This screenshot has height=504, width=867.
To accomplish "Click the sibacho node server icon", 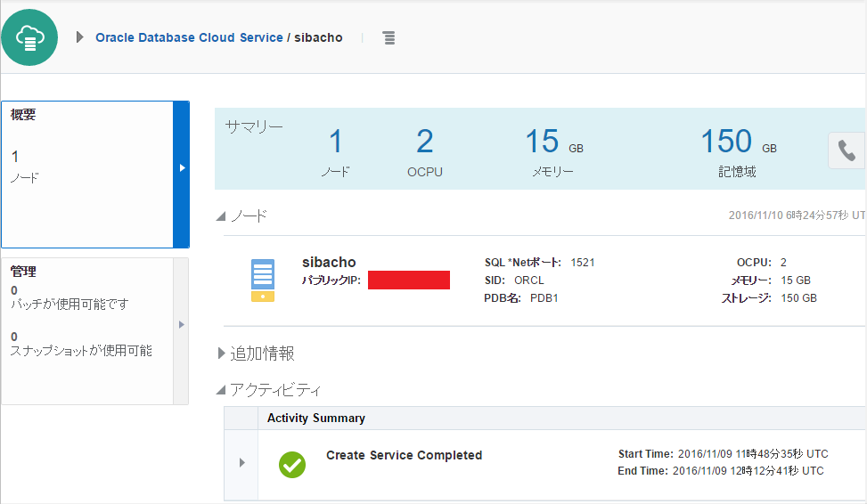I will 262,280.
